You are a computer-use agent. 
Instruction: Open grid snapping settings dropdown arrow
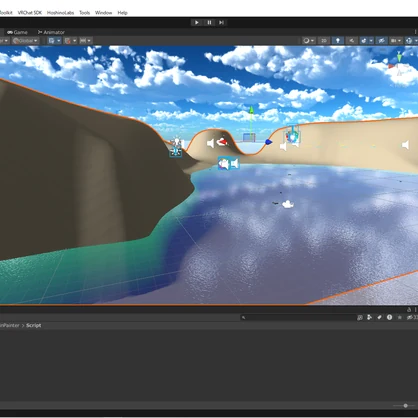coord(75,41)
